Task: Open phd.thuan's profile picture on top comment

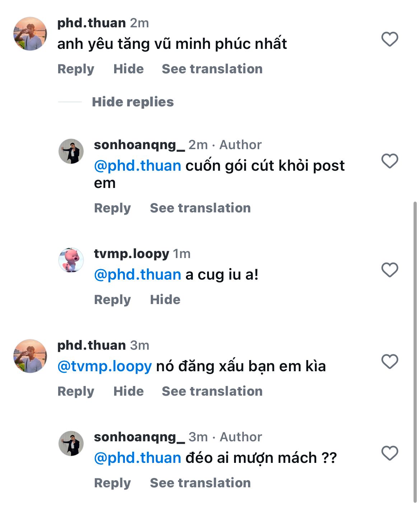Action: point(30,34)
